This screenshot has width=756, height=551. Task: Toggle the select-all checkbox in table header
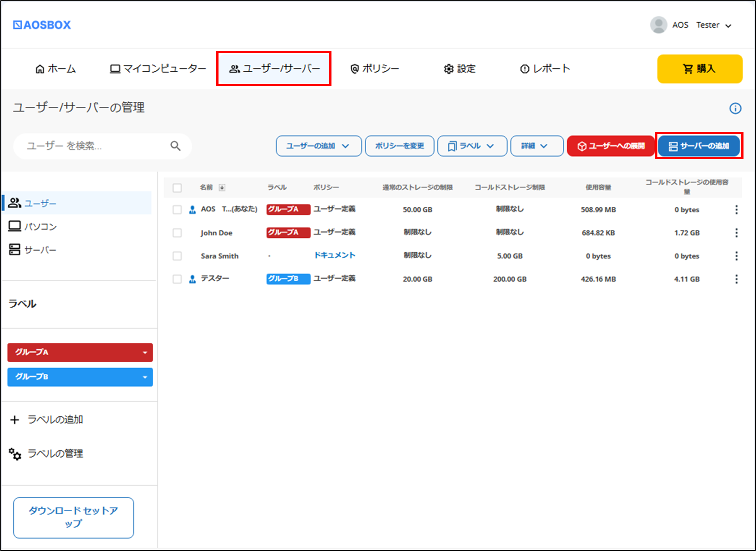pyautogui.click(x=177, y=188)
